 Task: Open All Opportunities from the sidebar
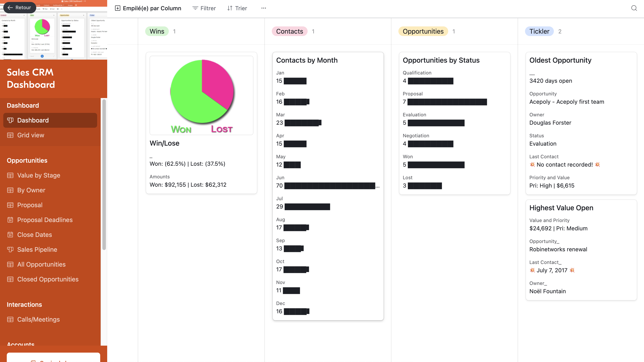41,264
